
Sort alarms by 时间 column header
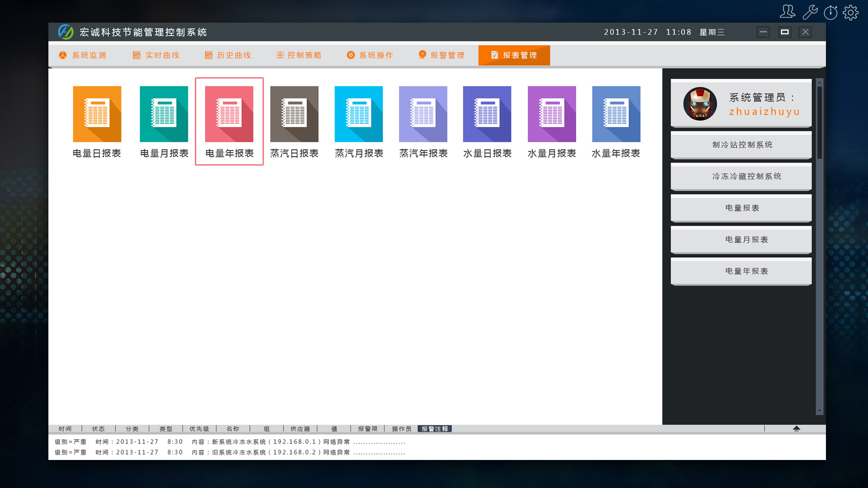(x=65, y=429)
